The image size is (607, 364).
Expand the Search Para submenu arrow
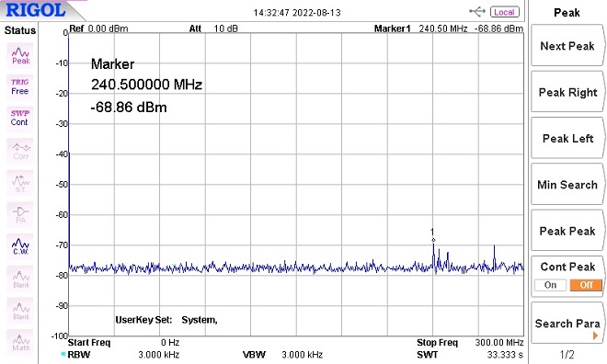(595, 336)
